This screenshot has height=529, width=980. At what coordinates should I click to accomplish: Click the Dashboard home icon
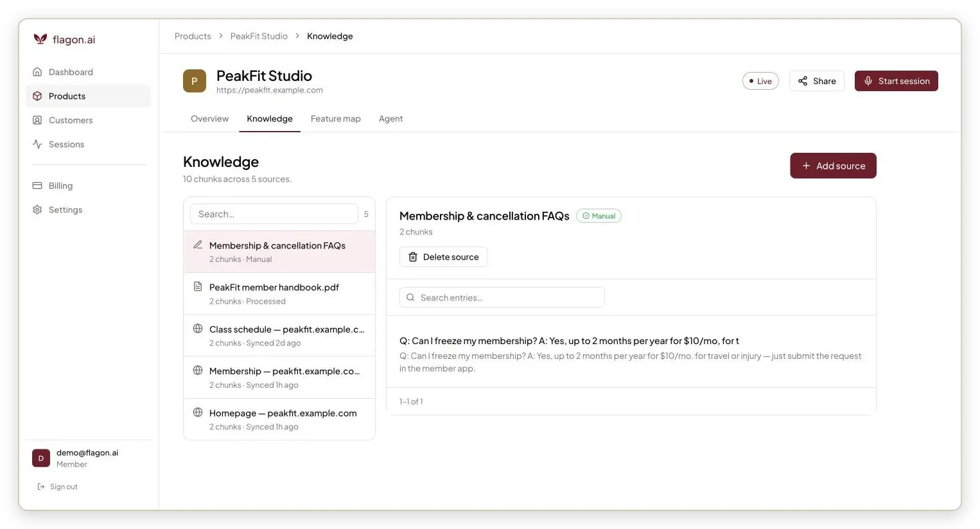pos(37,72)
